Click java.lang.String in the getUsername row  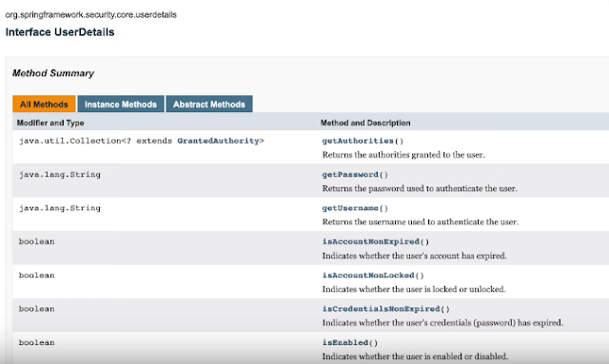coord(60,208)
